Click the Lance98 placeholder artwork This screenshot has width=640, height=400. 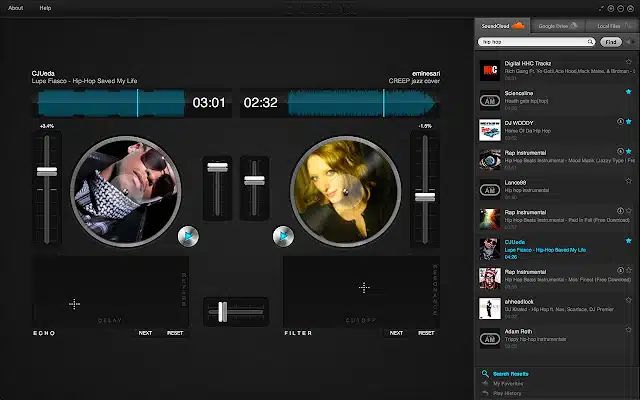[490, 189]
